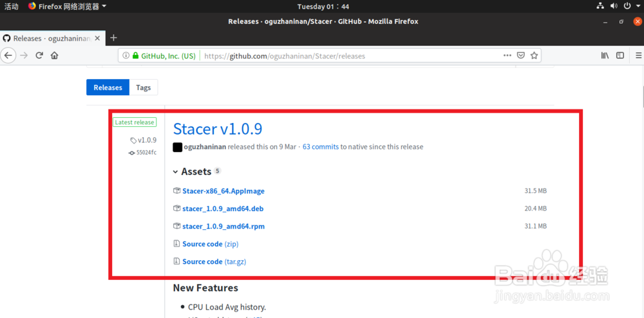Select the Releases tab

pos(108,88)
